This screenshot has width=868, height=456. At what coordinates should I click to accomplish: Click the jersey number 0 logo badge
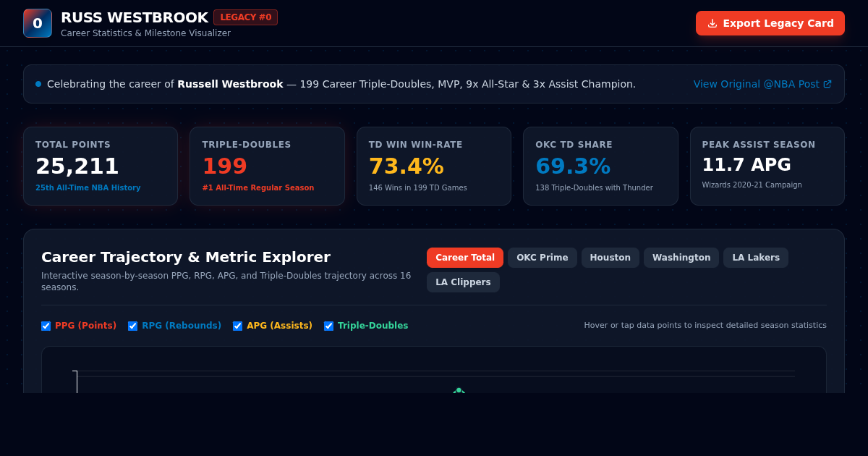pos(38,23)
